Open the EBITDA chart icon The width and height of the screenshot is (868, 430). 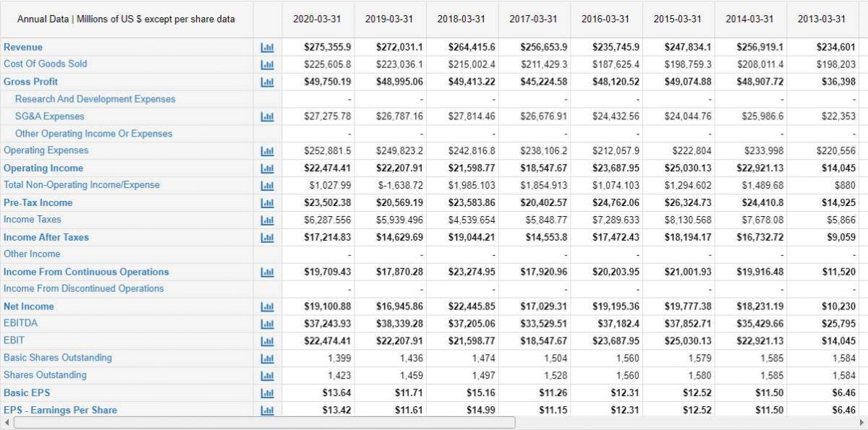click(x=268, y=324)
